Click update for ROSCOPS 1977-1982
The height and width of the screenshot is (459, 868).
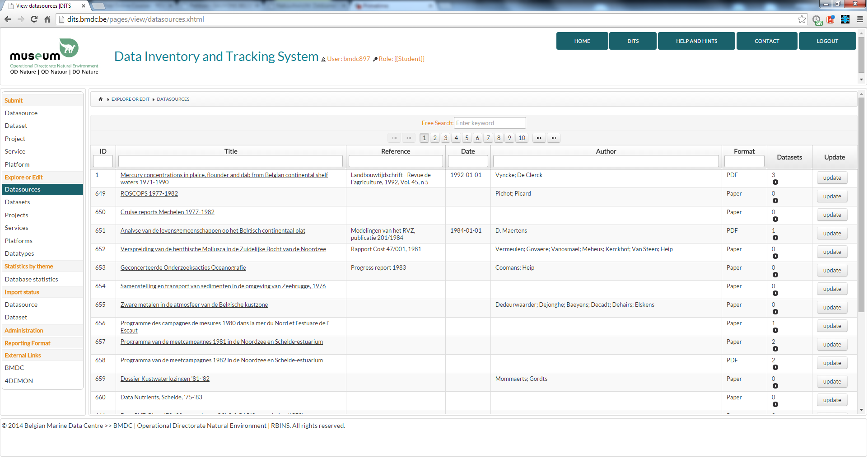click(x=831, y=197)
